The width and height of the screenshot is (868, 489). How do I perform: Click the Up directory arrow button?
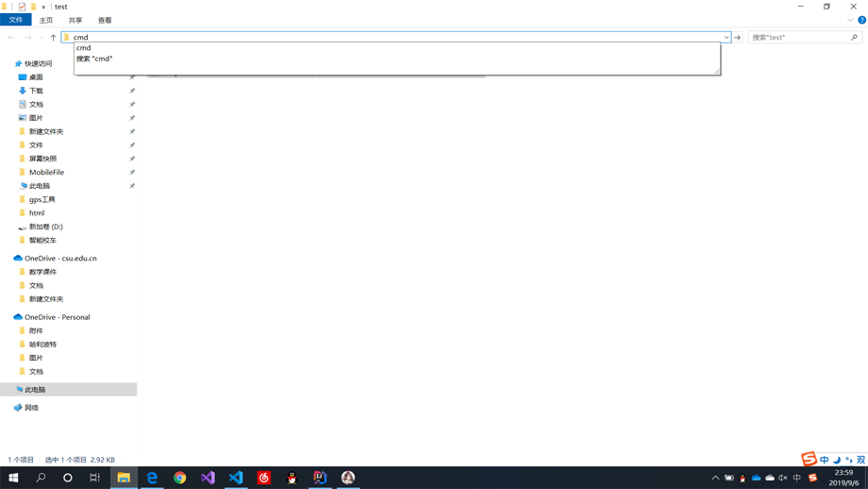click(x=53, y=38)
